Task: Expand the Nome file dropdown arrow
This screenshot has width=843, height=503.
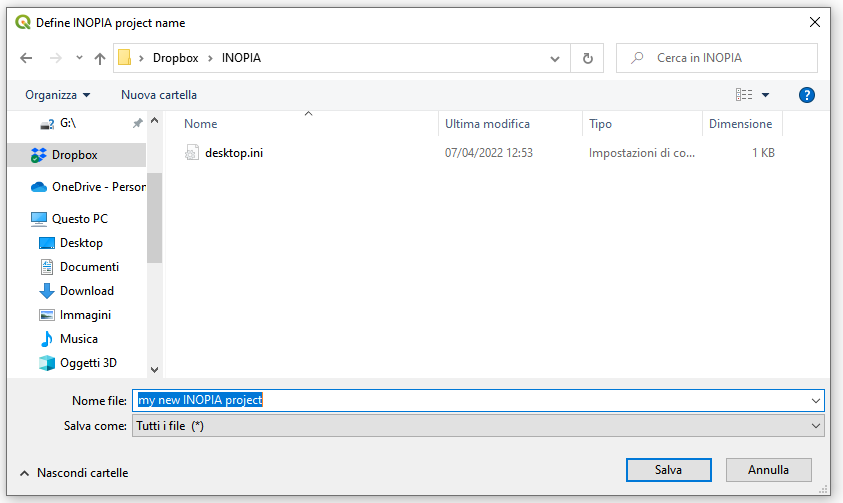Action: click(816, 401)
